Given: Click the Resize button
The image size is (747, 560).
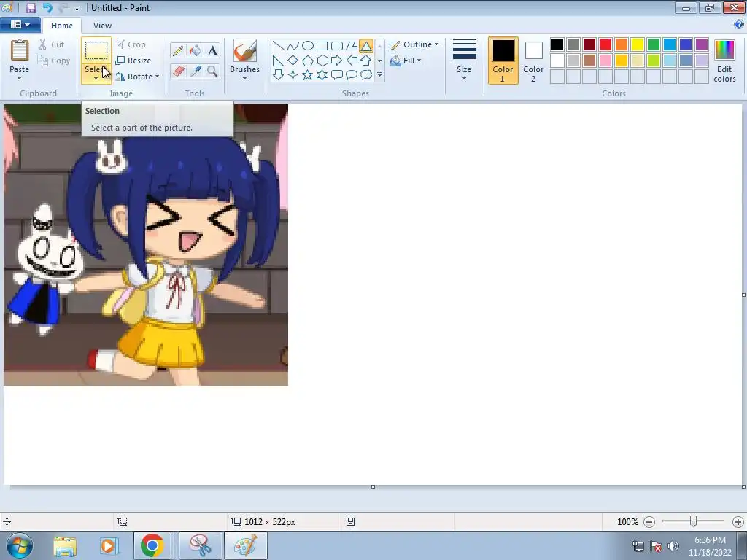Looking at the screenshot, I should pos(133,61).
